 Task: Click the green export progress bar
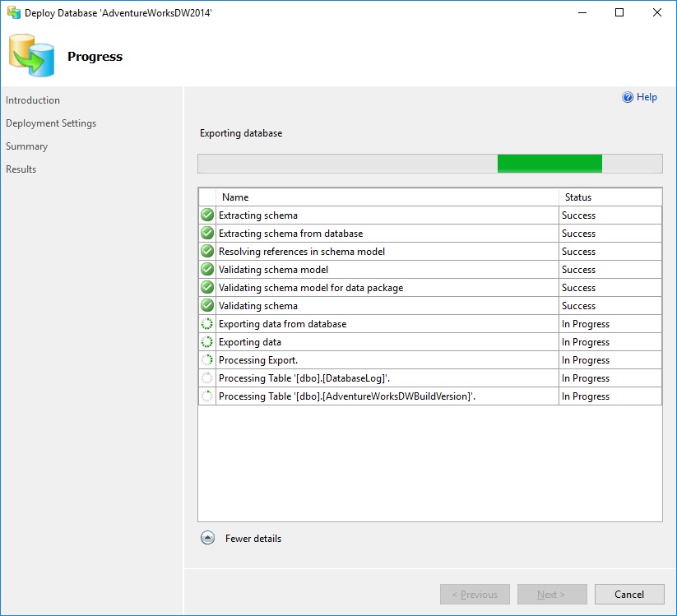click(430, 164)
